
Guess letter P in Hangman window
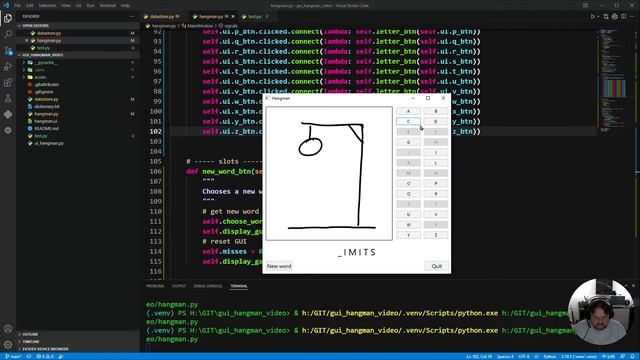[x=436, y=184]
